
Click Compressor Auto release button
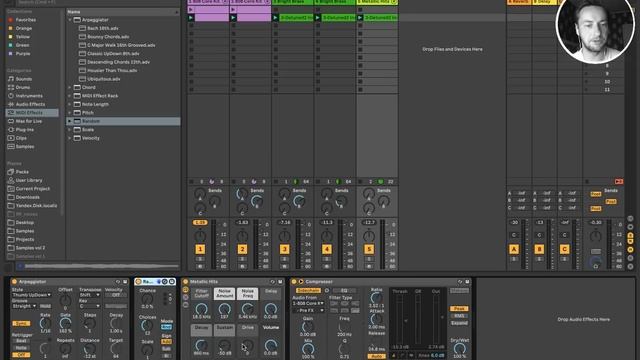[x=376, y=357]
